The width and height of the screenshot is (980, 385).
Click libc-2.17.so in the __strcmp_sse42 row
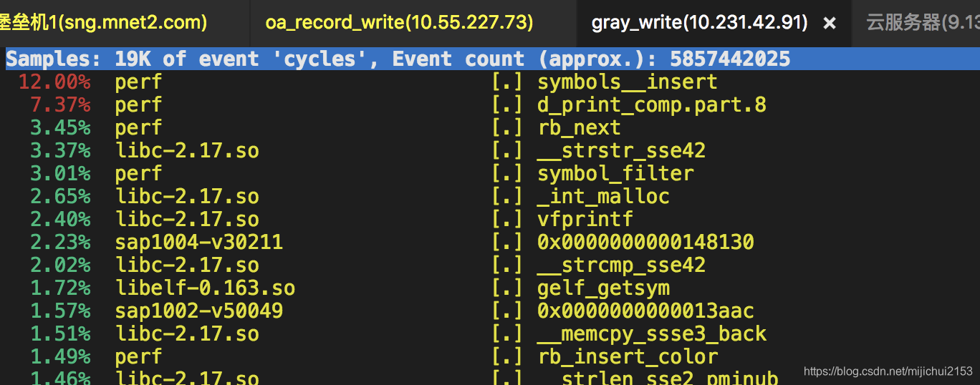(x=187, y=265)
